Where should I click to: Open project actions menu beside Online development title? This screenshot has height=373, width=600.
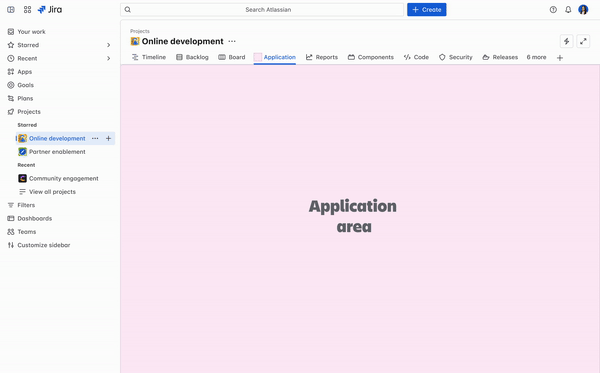tap(232, 41)
